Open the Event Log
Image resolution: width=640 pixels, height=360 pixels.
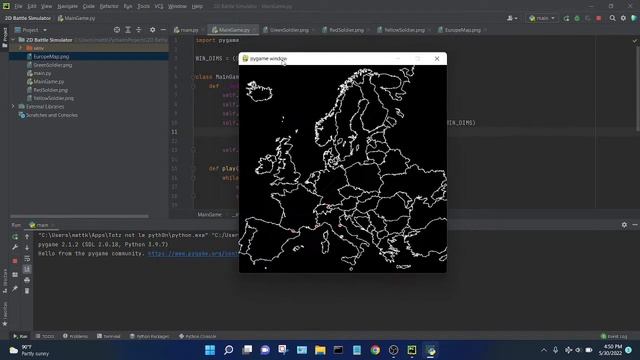click(x=614, y=336)
